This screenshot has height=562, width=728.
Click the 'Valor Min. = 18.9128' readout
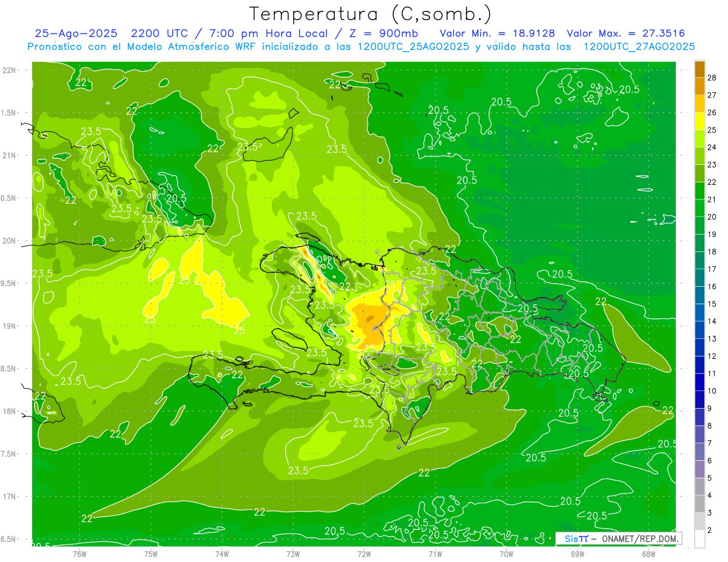(x=497, y=33)
